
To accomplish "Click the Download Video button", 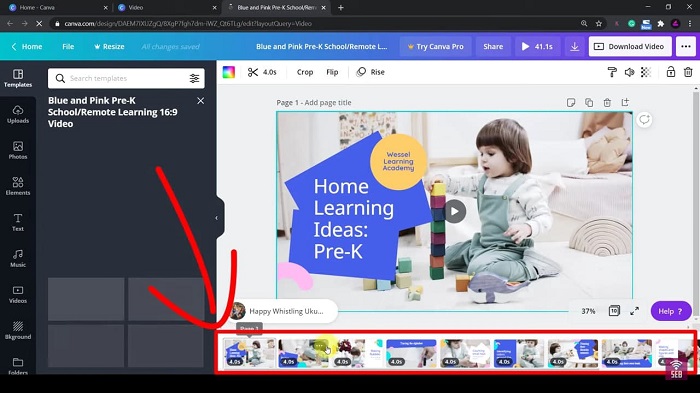I will coord(630,46).
